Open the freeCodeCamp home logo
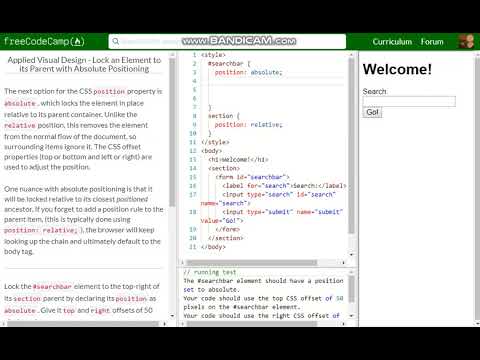Screen dimensions: 480x360 [44, 41]
